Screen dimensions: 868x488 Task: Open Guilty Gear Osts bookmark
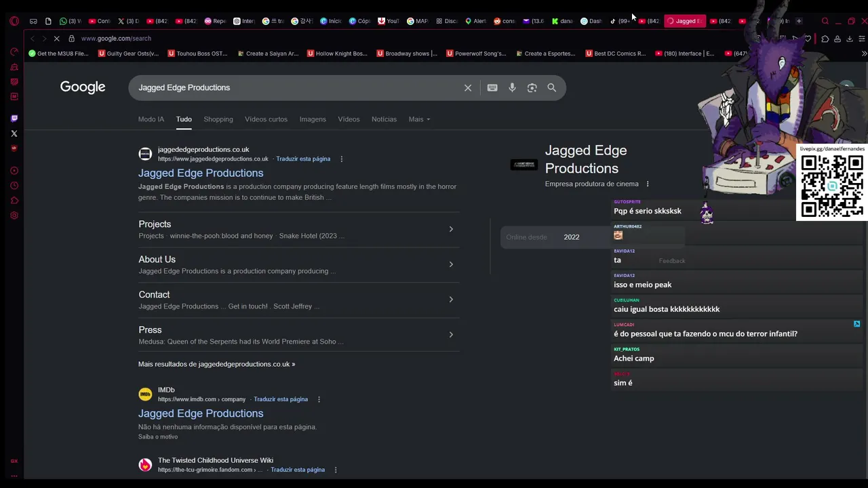point(128,54)
